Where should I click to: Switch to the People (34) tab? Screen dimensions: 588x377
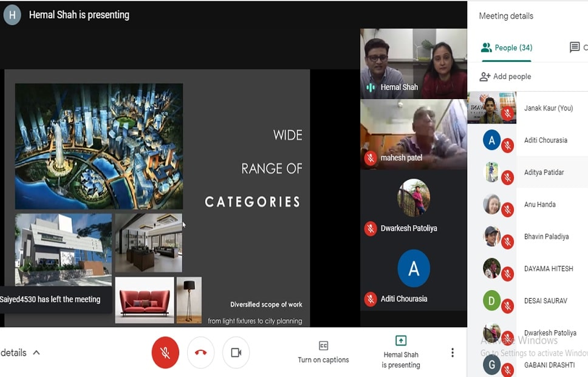(x=507, y=48)
